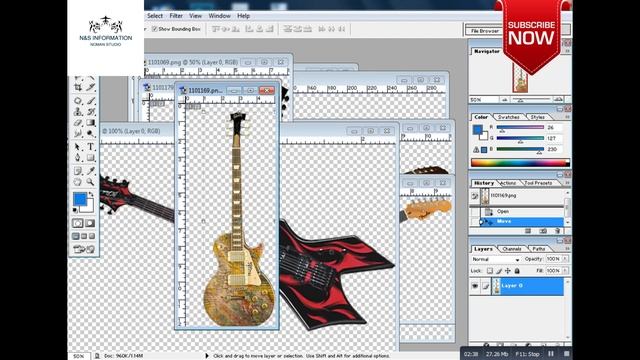Screen dimensions: 640x360
Task: Switch to the Actions tab
Action: pos(508,183)
